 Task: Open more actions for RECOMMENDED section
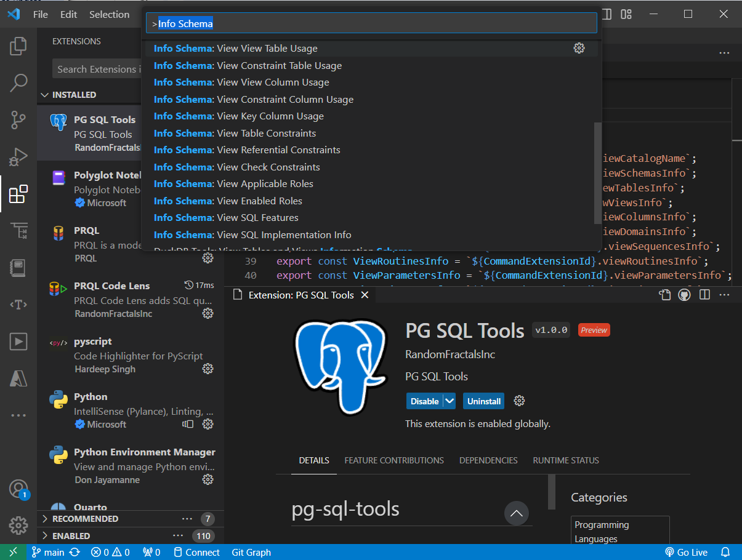coord(187,519)
